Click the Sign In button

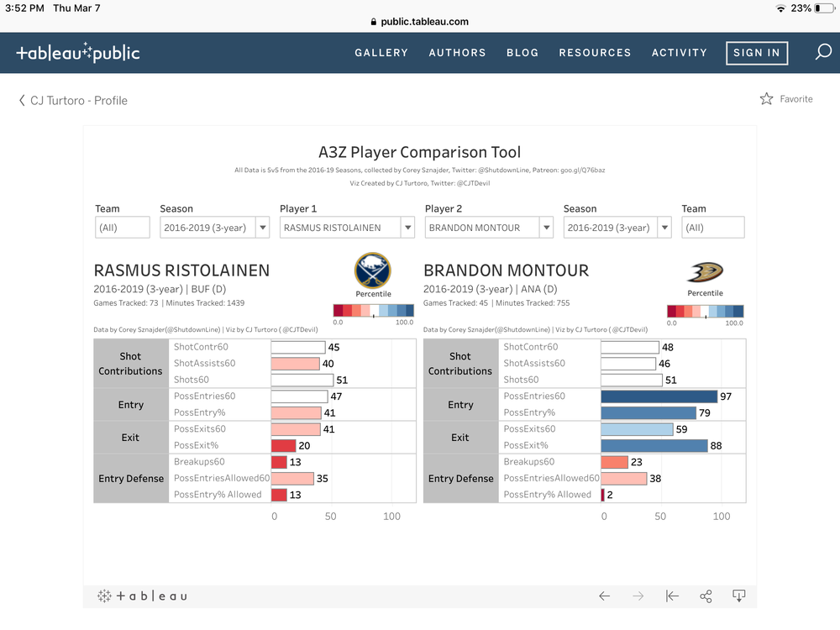(x=757, y=53)
